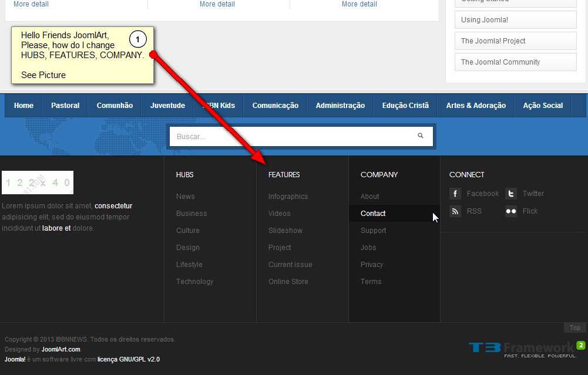Screen dimensions: 588x375
Task: Open the Juventude menu item
Action: (x=167, y=106)
